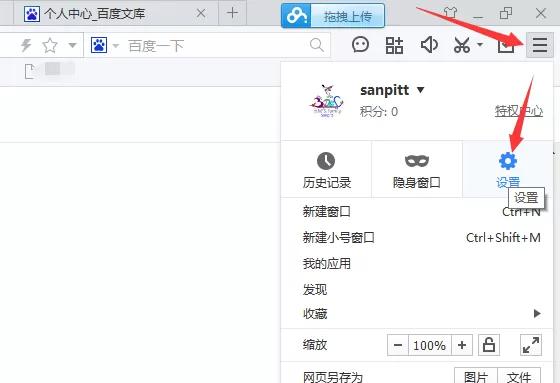This screenshot has width=560, height=383.
Task: Open the hamburger main menu button
Action: point(540,45)
